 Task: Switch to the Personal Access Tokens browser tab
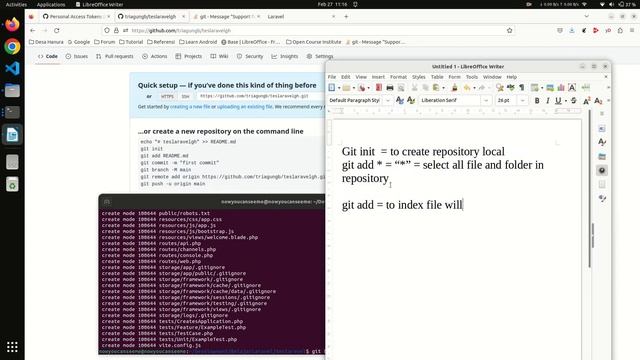76,17
